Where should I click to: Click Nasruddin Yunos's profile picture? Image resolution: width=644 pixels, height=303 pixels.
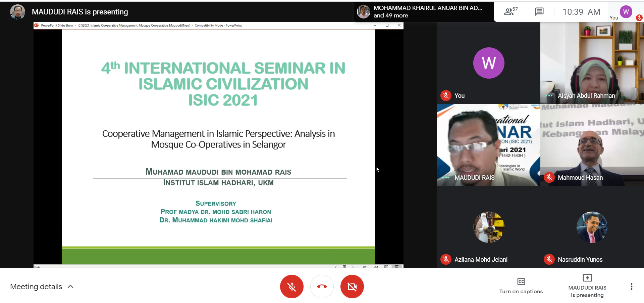point(592,227)
